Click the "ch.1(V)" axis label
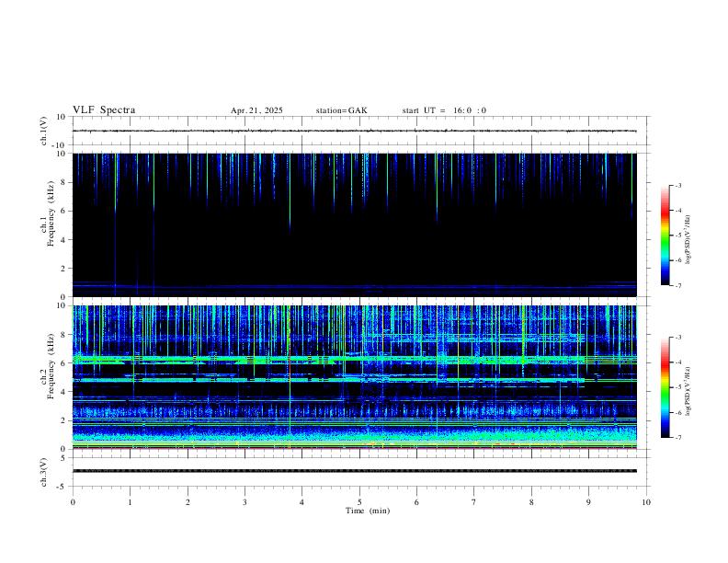Screen dimensions: 728x563 coord(44,131)
